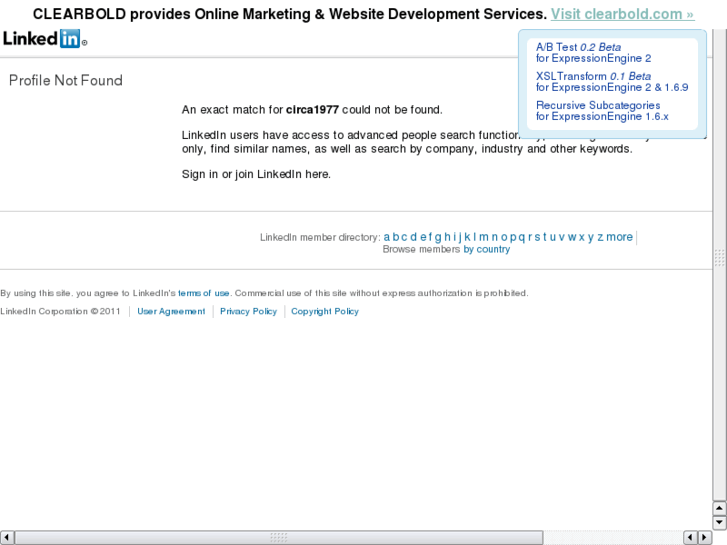
Task: Click the 'LinkedIn Corporation © 2011' text
Action: [60, 311]
